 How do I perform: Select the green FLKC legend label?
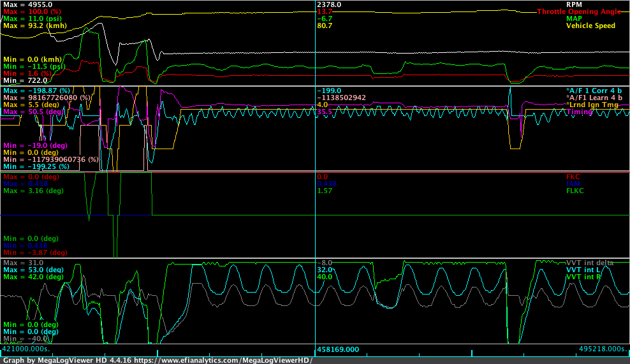point(575,190)
